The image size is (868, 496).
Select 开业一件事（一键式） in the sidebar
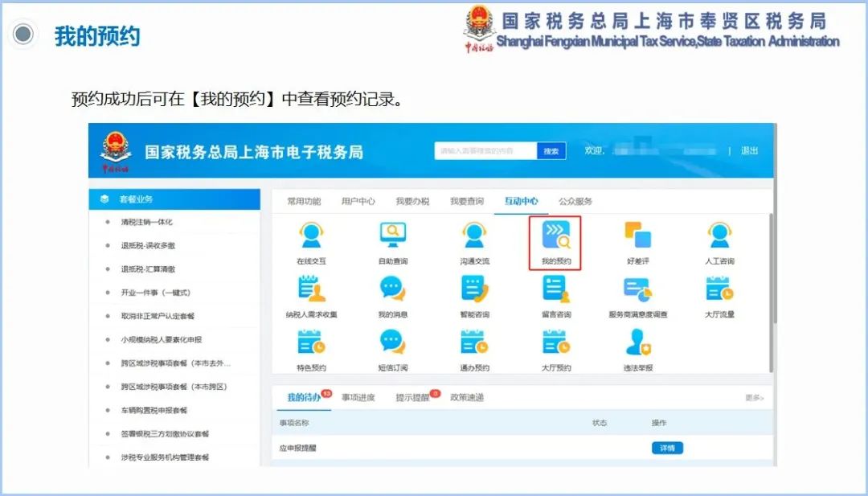click(156, 293)
